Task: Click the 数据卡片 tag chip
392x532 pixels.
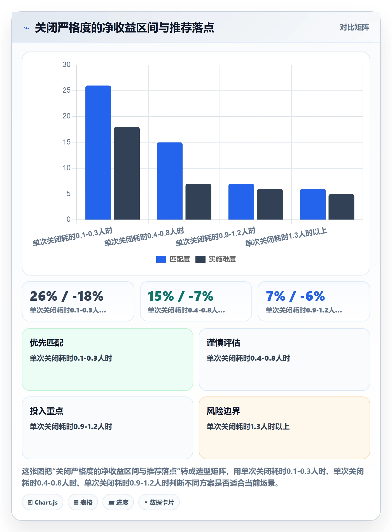Action: tap(159, 502)
